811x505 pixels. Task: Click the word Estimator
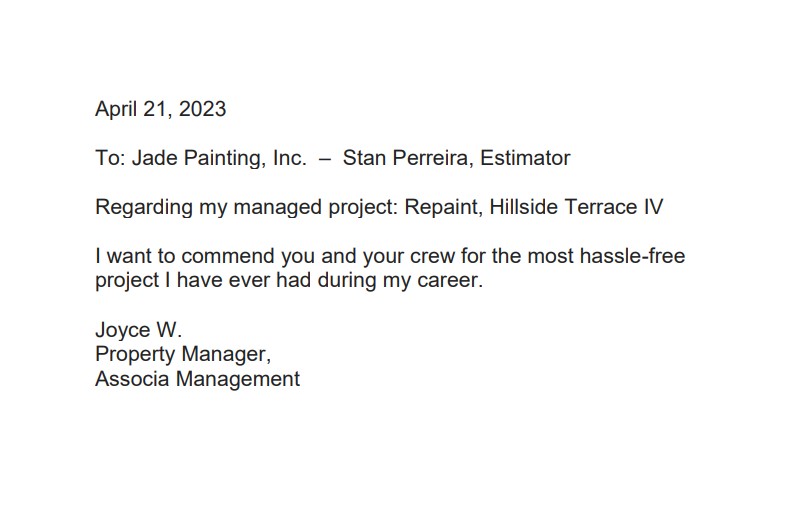pyautogui.click(x=525, y=158)
